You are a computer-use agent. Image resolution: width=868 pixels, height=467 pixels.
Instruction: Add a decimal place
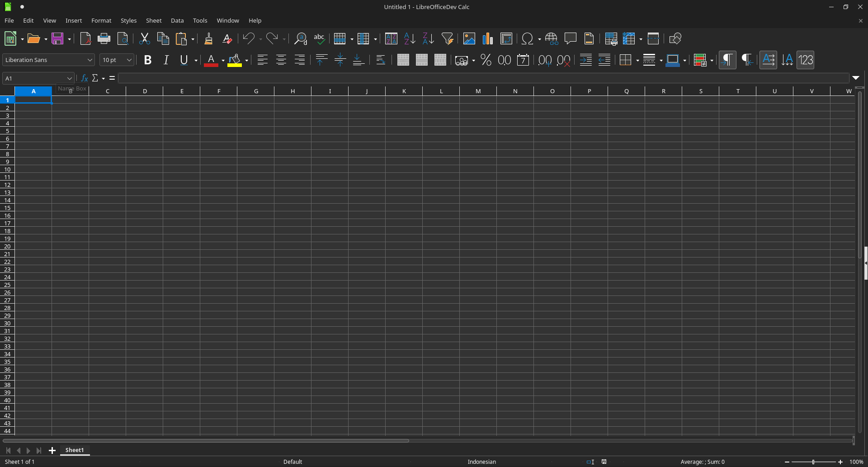click(545, 60)
